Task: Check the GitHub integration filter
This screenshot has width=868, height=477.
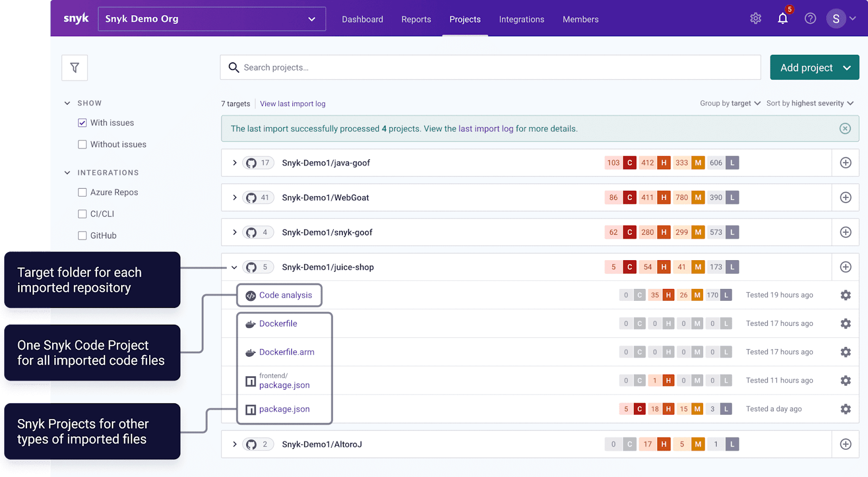Action: 82,235
